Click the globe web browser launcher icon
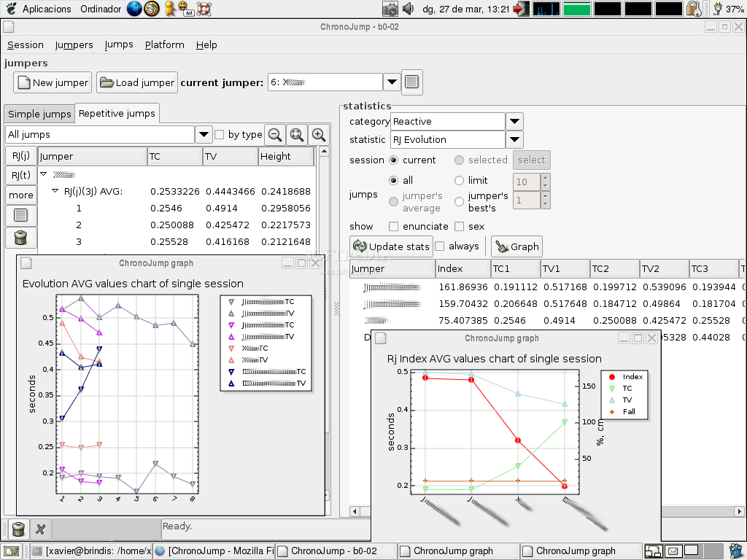The image size is (747, 560). coord(134,9)
